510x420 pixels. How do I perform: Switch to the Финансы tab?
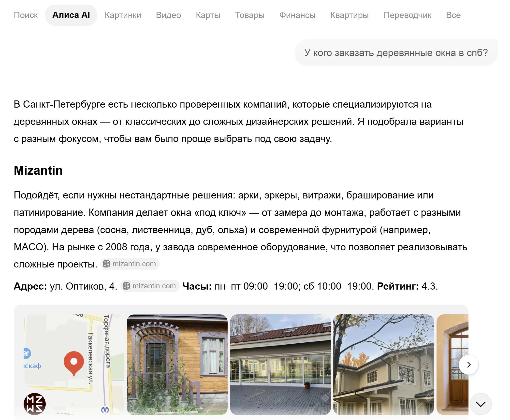pyautogui.click(x=297, y=15)
